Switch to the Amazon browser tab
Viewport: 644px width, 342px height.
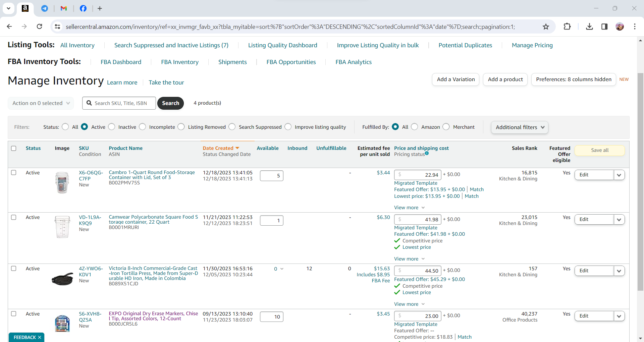(x=25, y=8)
